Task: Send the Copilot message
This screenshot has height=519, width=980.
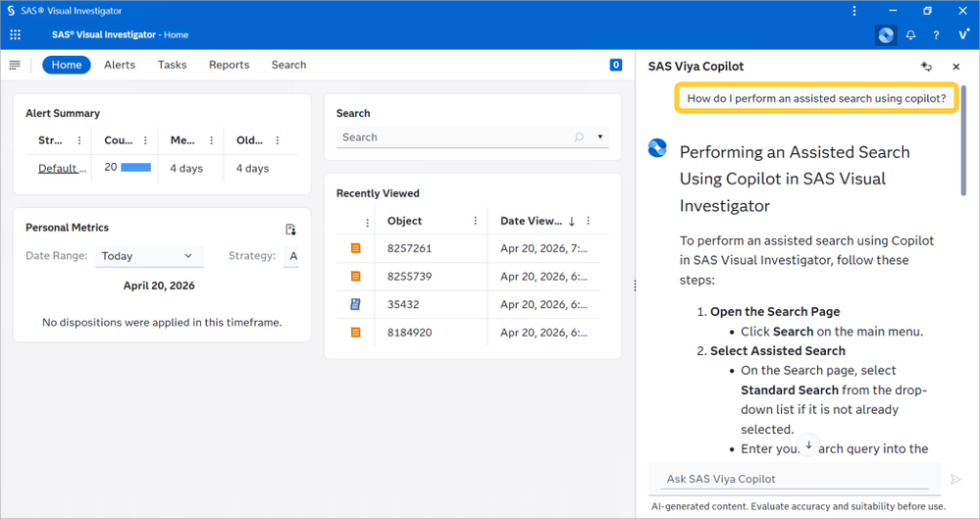Action: tap(955, 479)
